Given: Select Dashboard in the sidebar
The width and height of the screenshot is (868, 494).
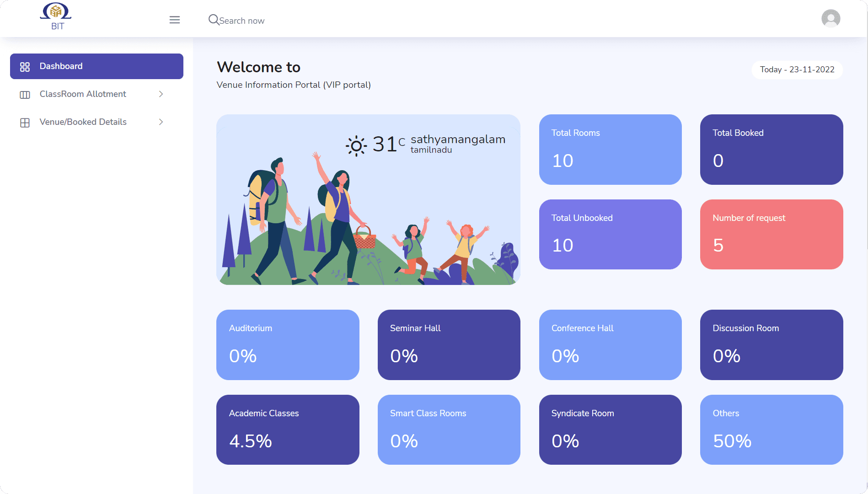Looking at the screenshot, I should tap(96, 66).
